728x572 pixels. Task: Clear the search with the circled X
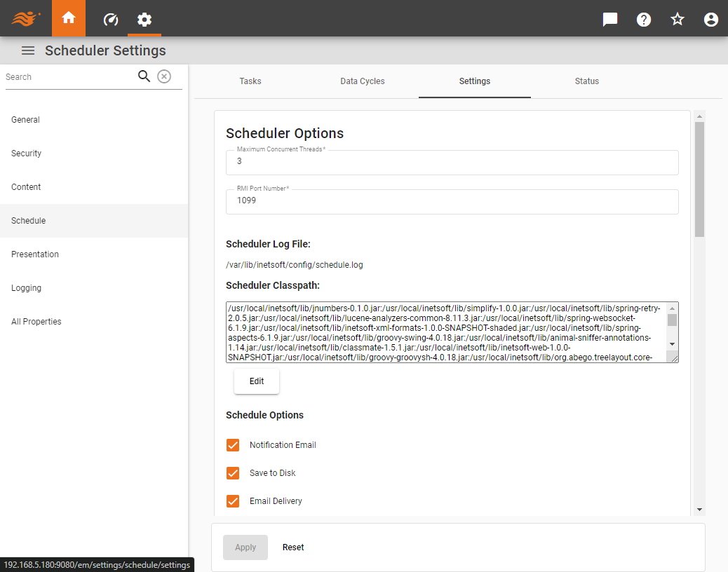tap(164, 76)
